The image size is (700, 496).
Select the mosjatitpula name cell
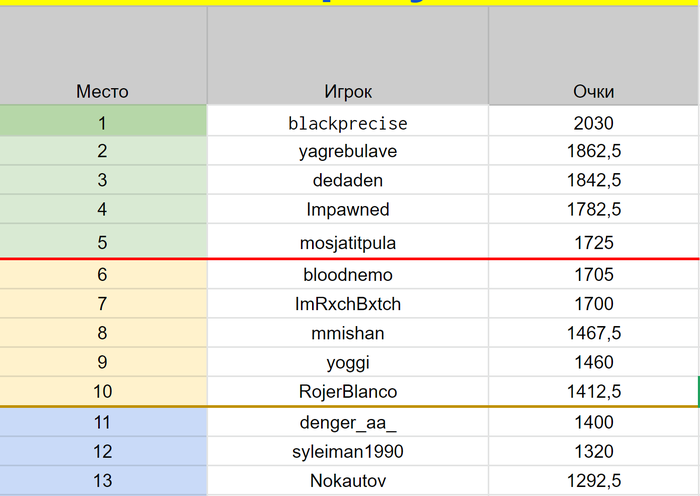pos(348,241)
